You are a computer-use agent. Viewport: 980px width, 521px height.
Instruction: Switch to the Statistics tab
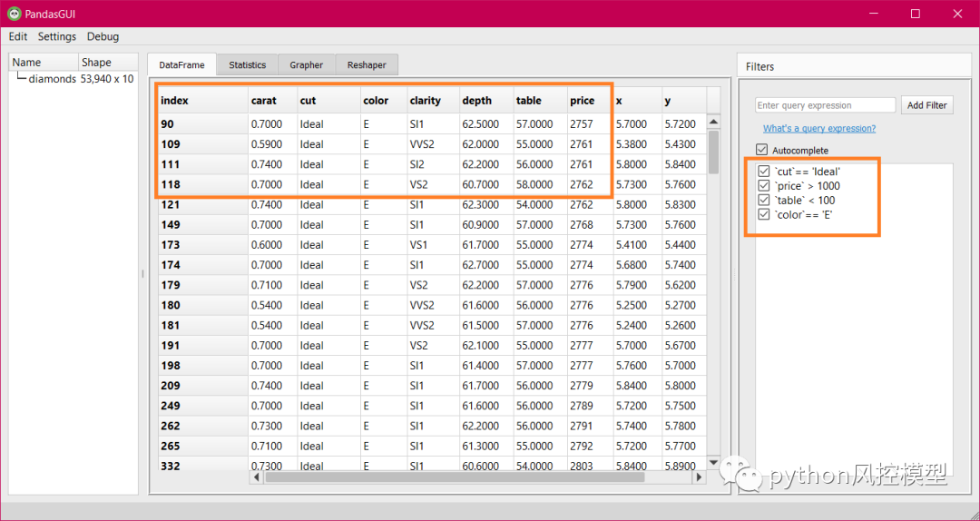pyautogui.click(x=247, y=65)
